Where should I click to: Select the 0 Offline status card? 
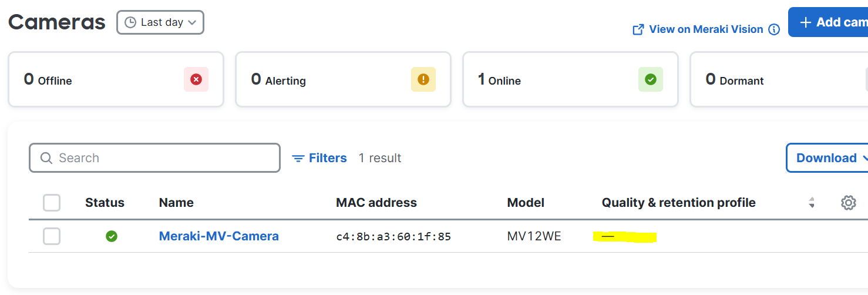pyautogui.click(x=116, y=79)
